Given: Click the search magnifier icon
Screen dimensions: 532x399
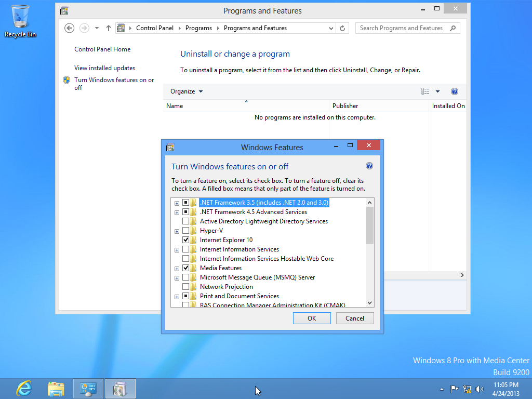Looking at the screenshot, I should tap(453, 28).
